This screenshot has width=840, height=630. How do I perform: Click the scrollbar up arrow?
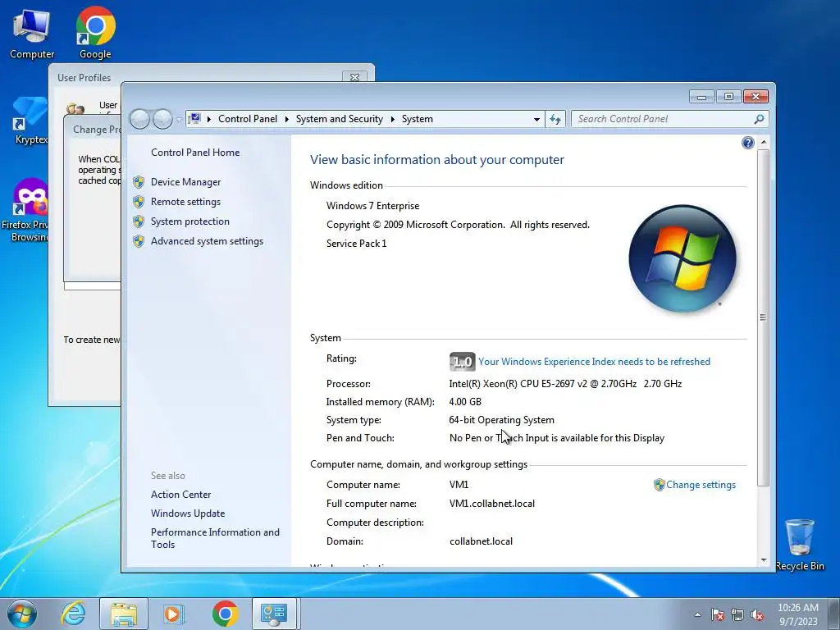pos(764,143)
